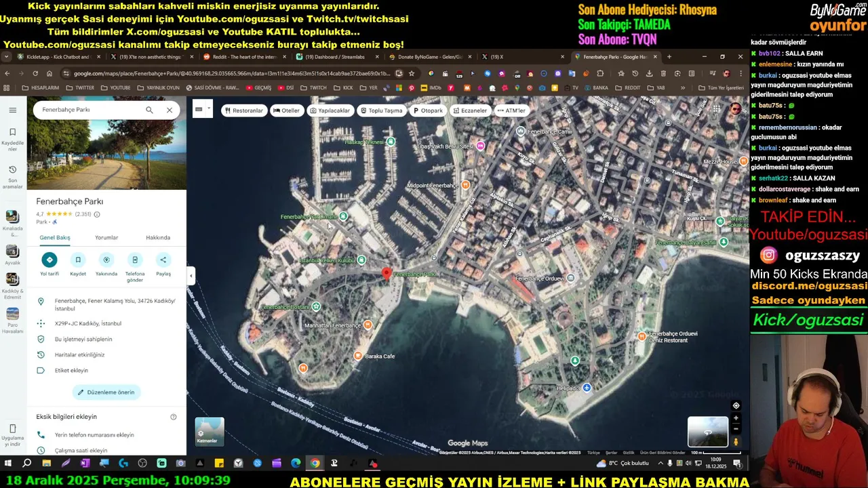Click the Kaydet bookmark icon
The image size is (868, 488).
[x=78, y=260]
